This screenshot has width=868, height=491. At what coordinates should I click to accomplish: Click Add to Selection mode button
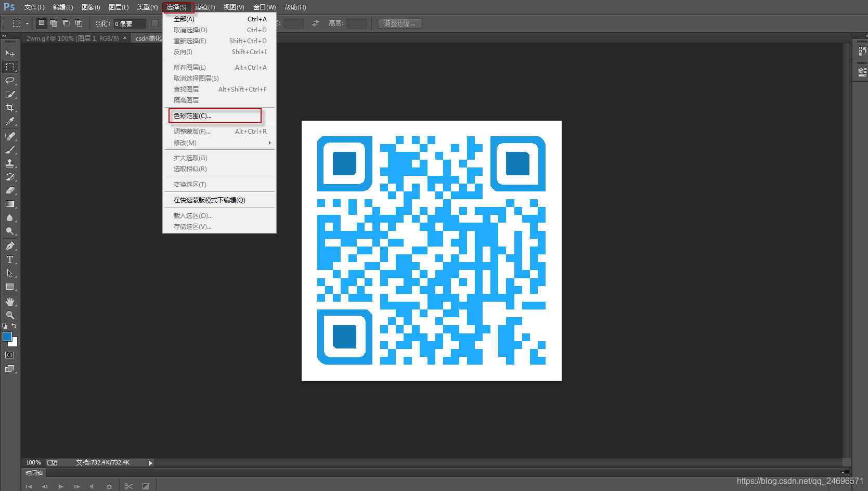(54, 23)
